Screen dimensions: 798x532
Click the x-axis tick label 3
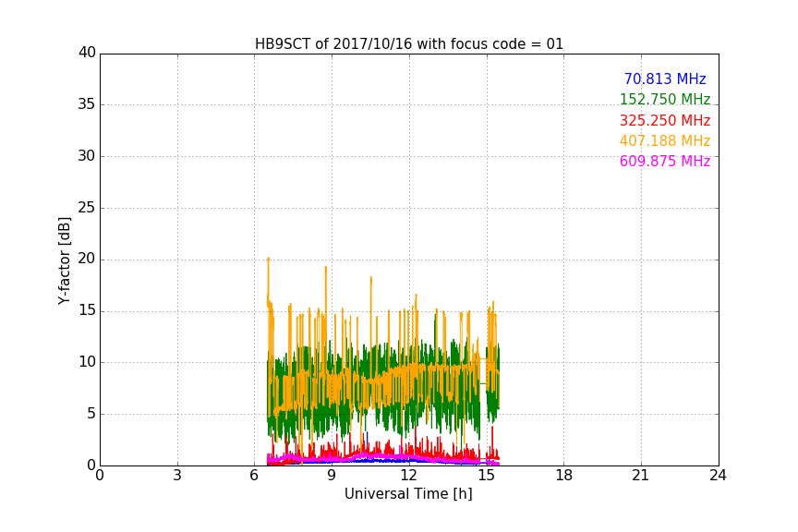pyautogui.click(x=177, y=476)
